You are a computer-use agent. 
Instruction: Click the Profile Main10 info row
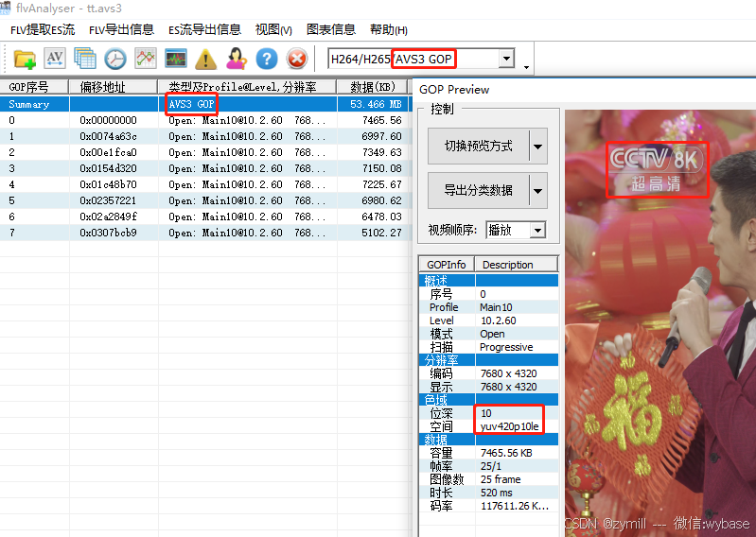coord(489,307)
